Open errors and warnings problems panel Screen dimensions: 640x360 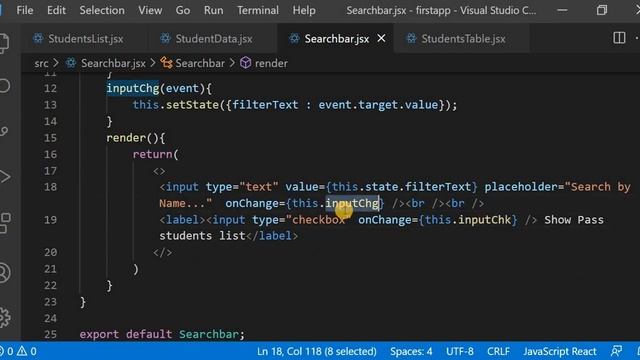pyautogui.click(x=18, y=351)
